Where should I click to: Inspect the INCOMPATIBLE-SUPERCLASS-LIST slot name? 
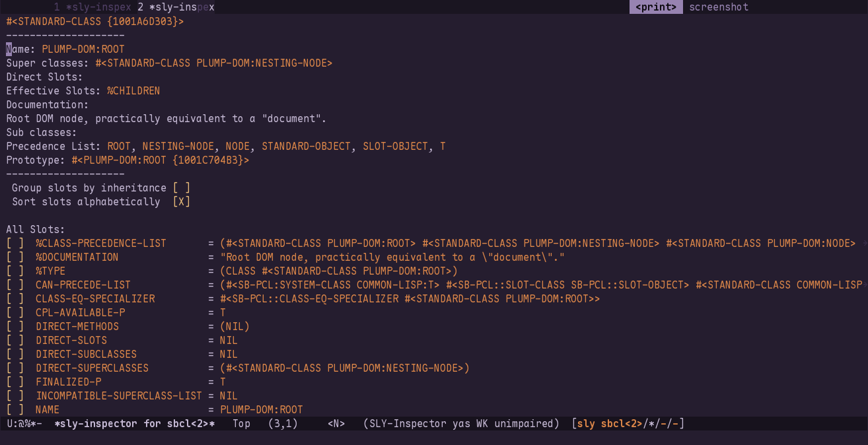click(x=119, y=396)
